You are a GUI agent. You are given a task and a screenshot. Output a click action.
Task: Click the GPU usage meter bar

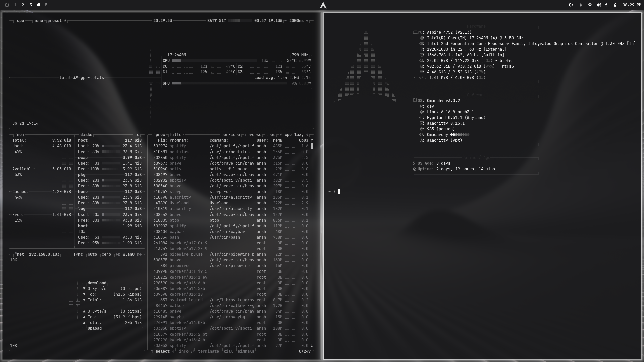click(229, 83)
